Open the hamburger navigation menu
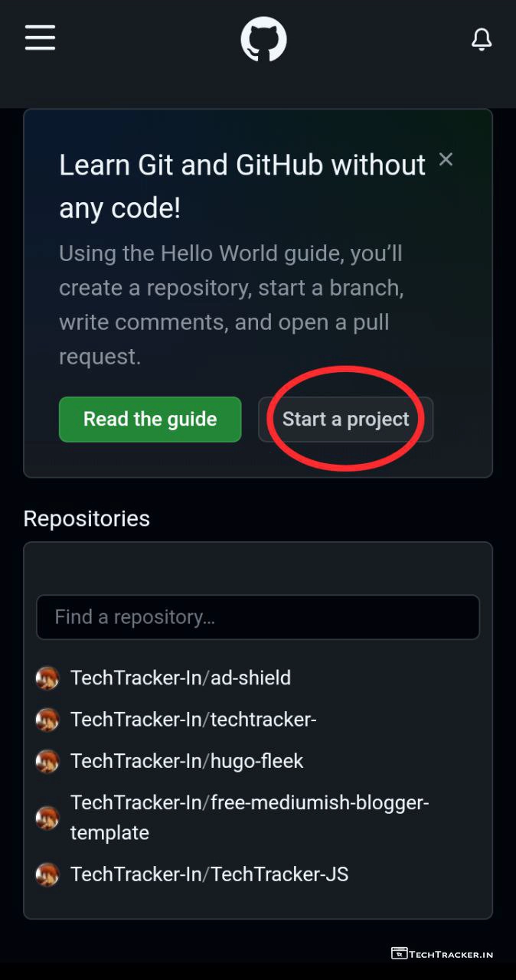Image resolution: width=516 pixels, height=980 pixels. 40,38
